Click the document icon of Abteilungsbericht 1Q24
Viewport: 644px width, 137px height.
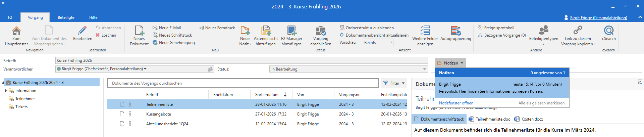(122, 124)
